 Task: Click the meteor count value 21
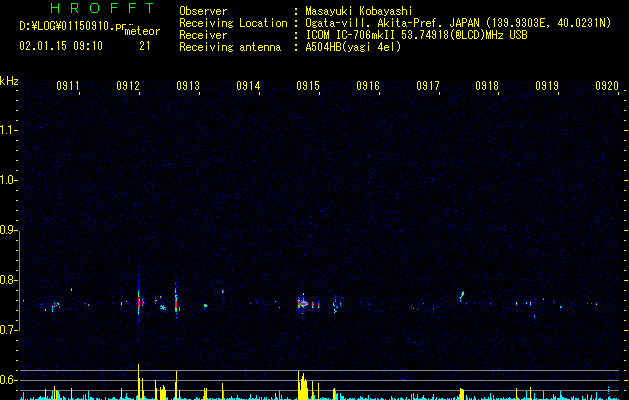(x=145, y=46)
